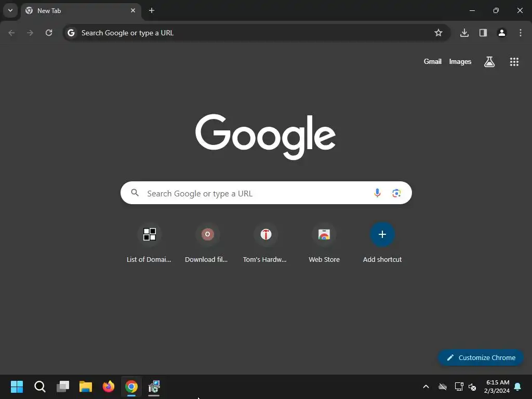Open the Images link
Viewport: 532px width, 399px height.
tap(460, 61)
